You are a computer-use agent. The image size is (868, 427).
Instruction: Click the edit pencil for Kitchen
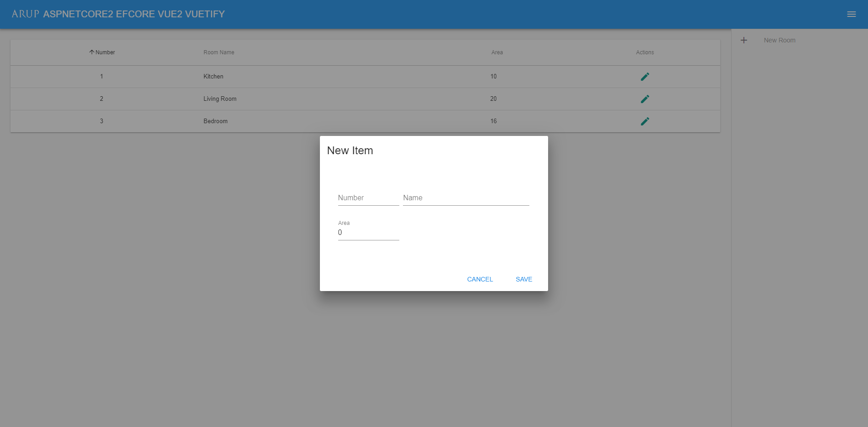click(645, 76)
